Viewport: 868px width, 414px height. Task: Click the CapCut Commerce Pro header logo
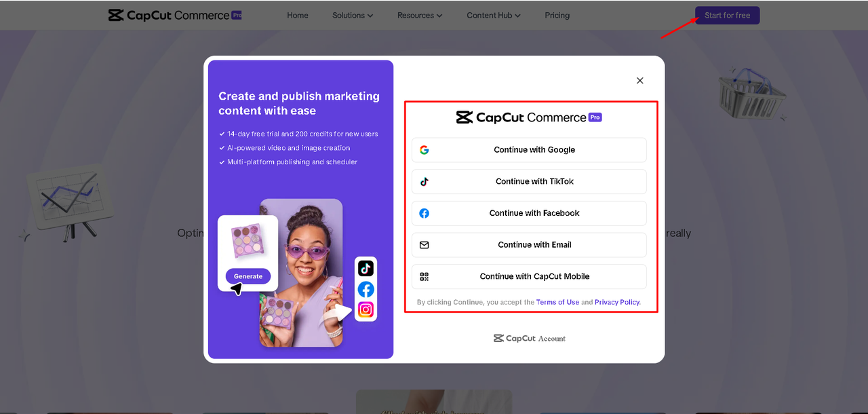click(175, 15)
